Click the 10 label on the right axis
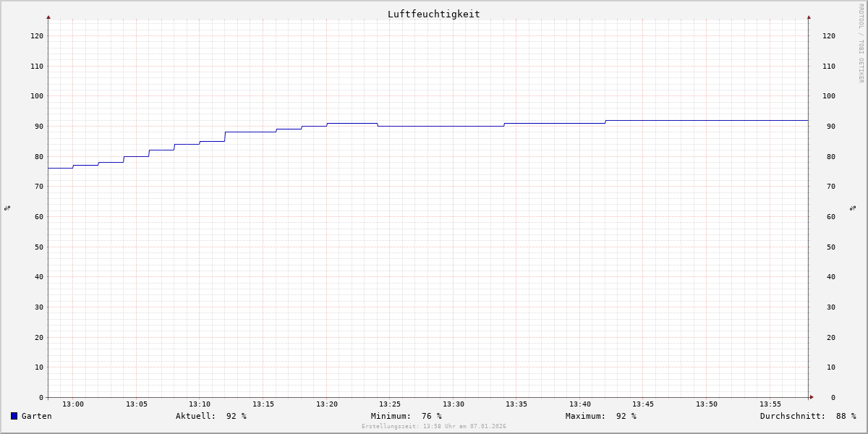This screenshot has width=868, height=434. 831,367
